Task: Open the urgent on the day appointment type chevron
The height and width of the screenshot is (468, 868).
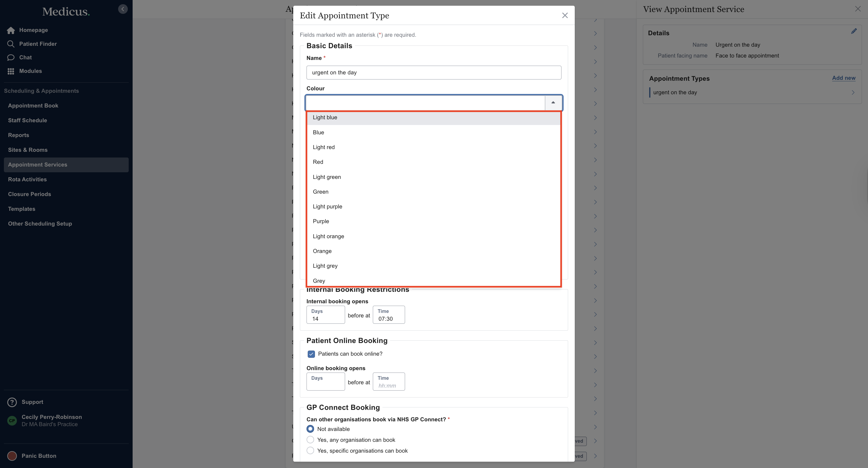Action: click(x=853, y=92)
